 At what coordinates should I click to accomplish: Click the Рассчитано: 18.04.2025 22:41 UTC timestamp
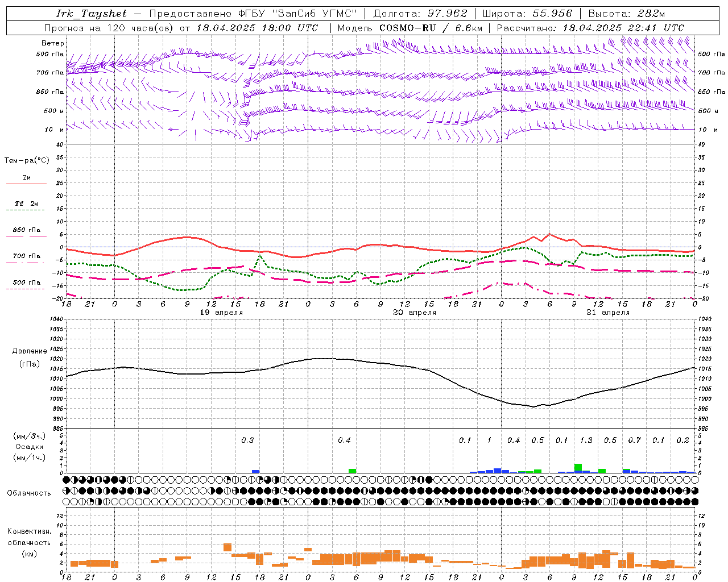tap(590, 28)
